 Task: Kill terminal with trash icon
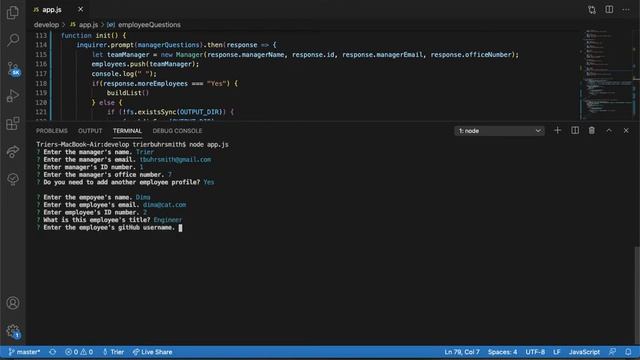[x=591, y=130]
